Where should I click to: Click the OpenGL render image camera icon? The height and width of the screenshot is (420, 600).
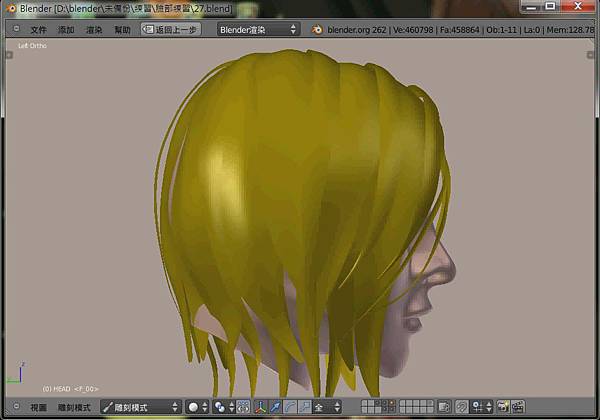point(503,407)
